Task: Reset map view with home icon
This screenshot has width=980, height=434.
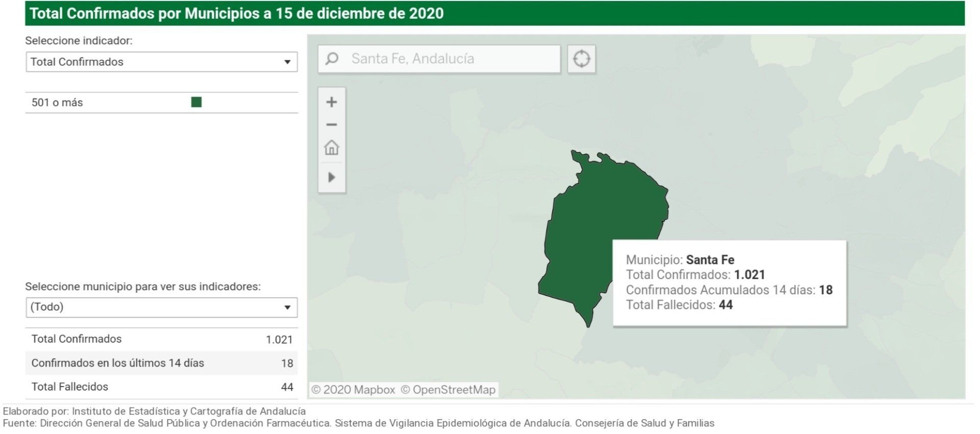Action: [332, 148]
